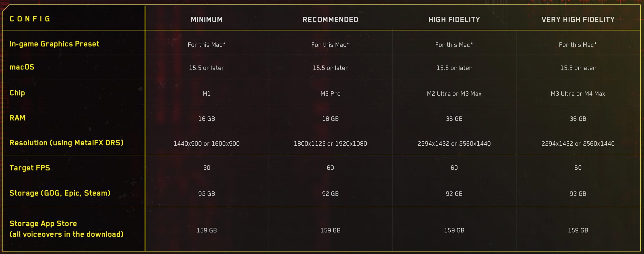The height and width of the screenshot is (254, 644).
Task: Click the Chip row label
Action: (x=17, y=93)
